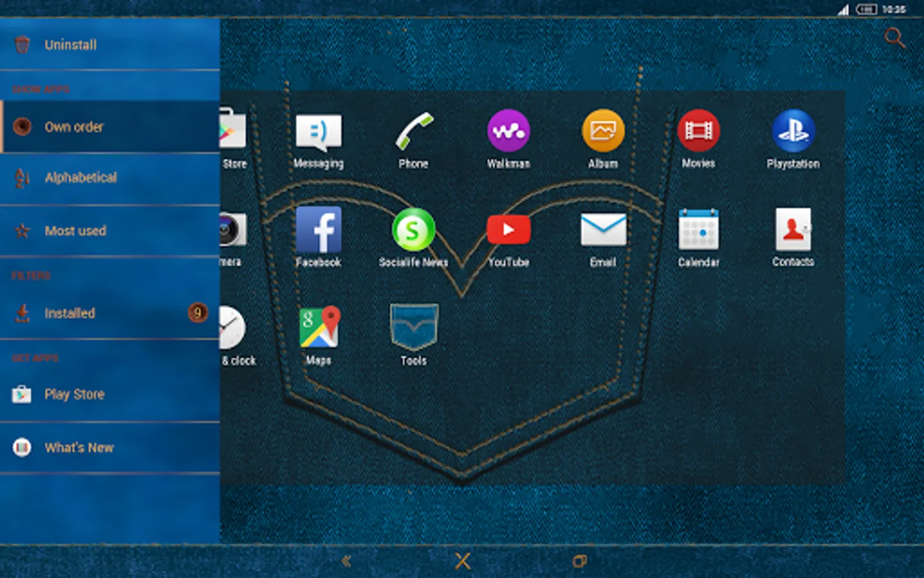
Task: Select Uninstall in the side menu
Action: pos(110,44)
